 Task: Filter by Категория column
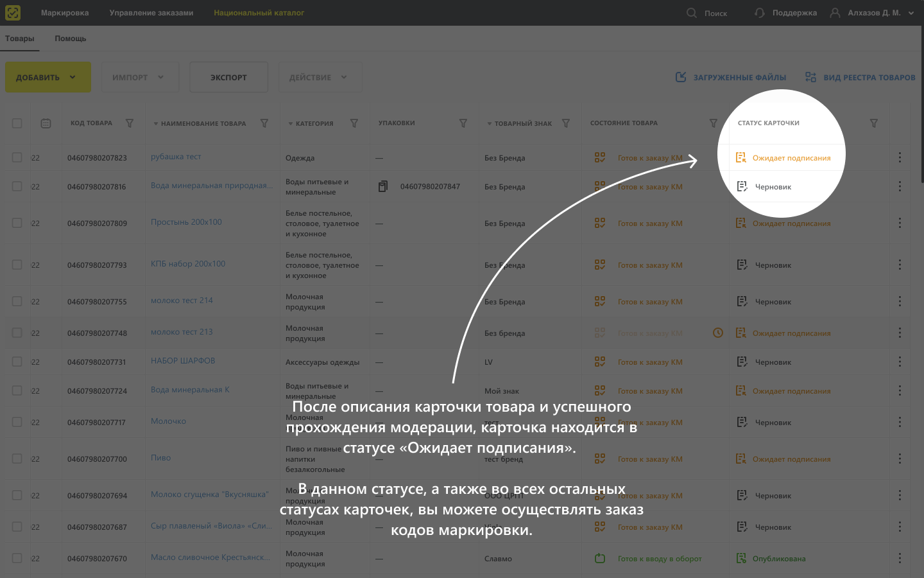click(x=354, y=123)
